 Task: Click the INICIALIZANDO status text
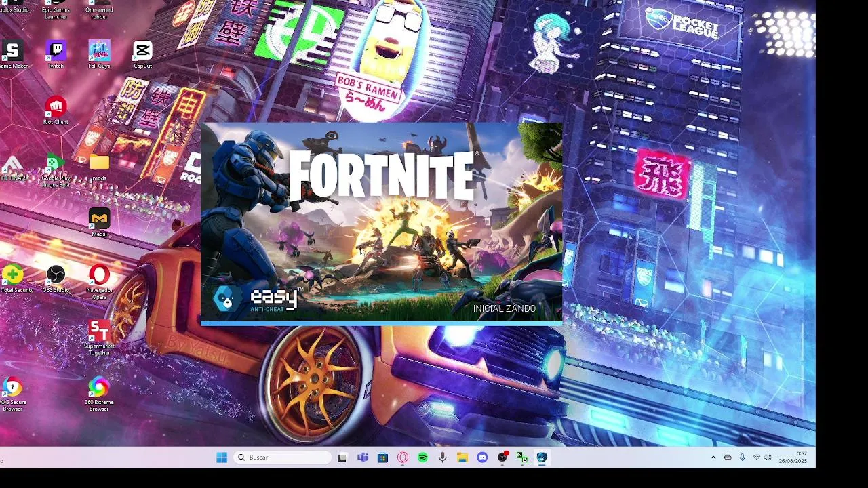505,308
